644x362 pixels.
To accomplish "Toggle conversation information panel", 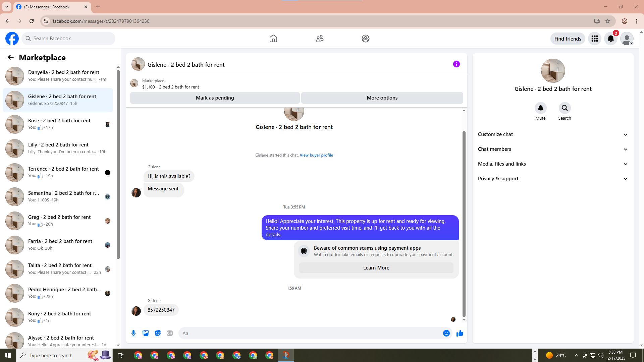I will pos(456,64).
